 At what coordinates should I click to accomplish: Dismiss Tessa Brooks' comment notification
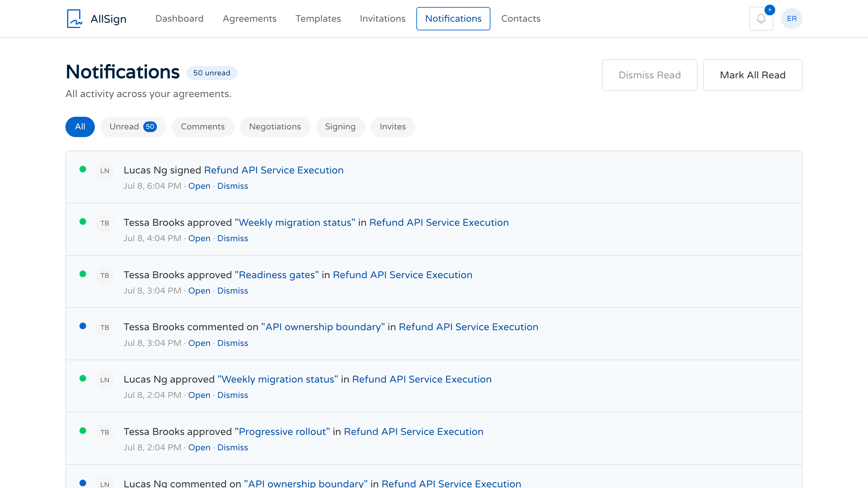(x=232, y=343)
